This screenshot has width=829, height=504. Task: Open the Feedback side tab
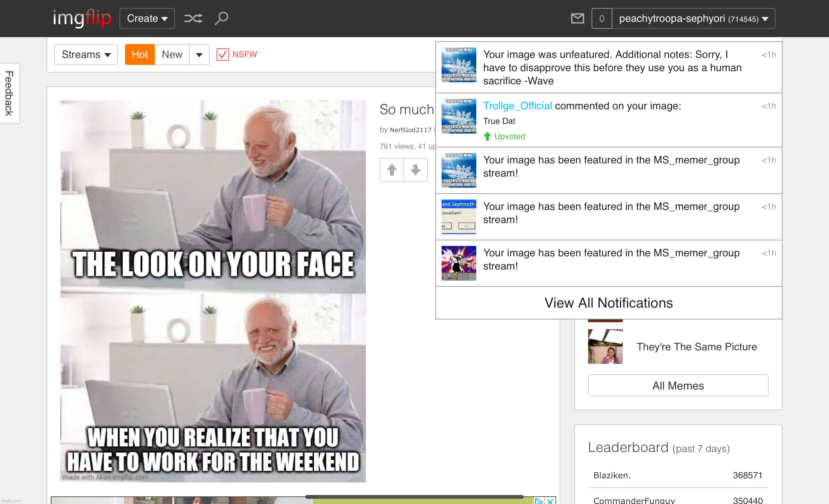[9, 93]
